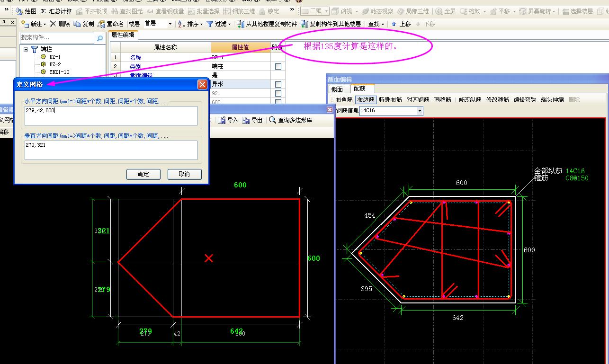Viewport: 609px width, 364px height.
Task: Collapse the 端柱 tree node
Action: (x=26, y=49)
